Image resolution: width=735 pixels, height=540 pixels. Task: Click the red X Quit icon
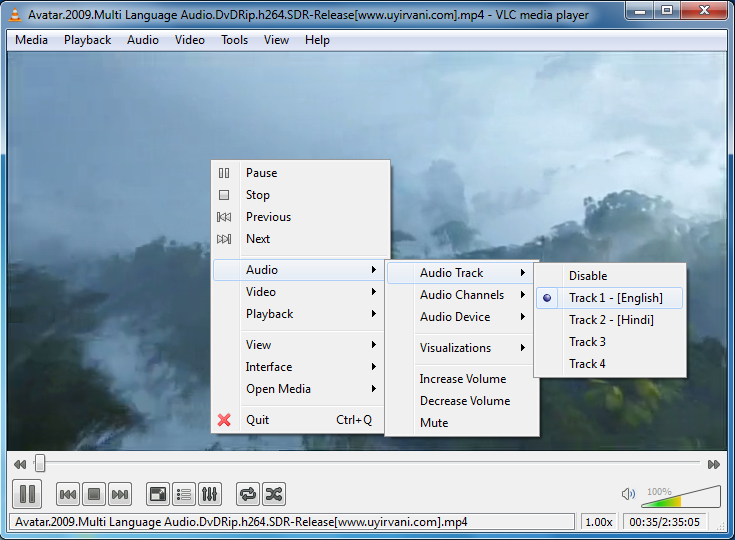pos(224,420)
